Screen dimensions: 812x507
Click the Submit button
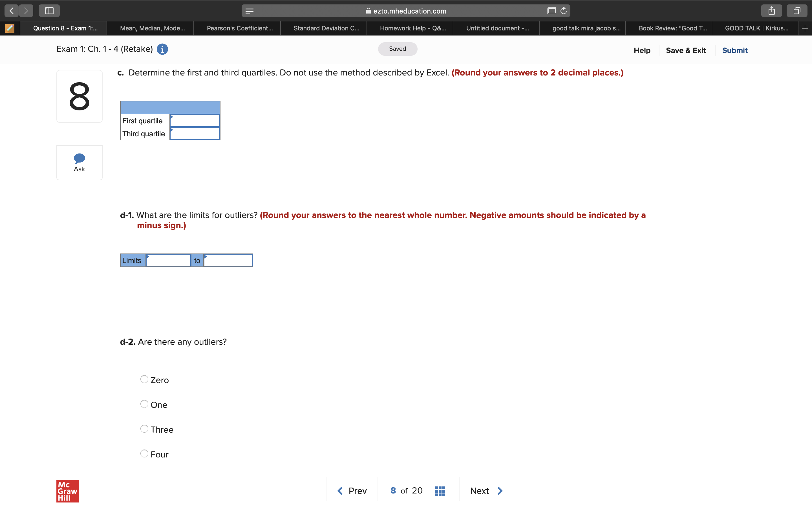734,50
